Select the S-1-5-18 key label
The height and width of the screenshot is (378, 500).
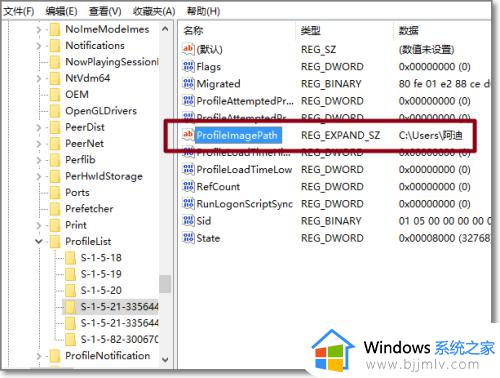coord(101,258)
